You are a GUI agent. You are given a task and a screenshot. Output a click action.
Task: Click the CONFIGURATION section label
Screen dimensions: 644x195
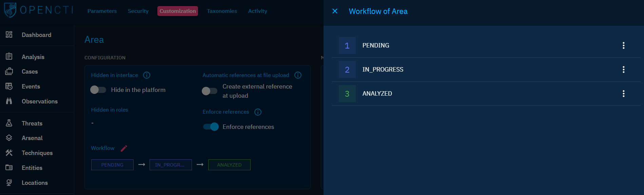(x=105, y=58)
